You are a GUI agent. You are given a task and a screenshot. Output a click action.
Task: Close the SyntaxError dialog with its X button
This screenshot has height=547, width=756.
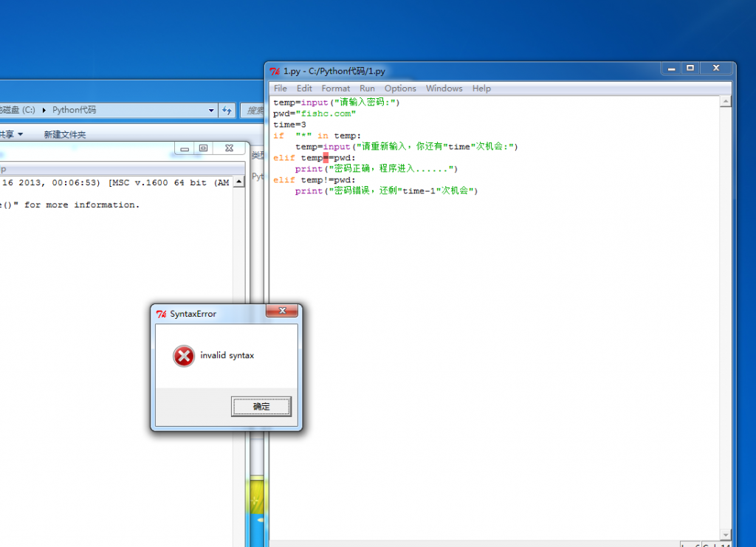[281, 312]
